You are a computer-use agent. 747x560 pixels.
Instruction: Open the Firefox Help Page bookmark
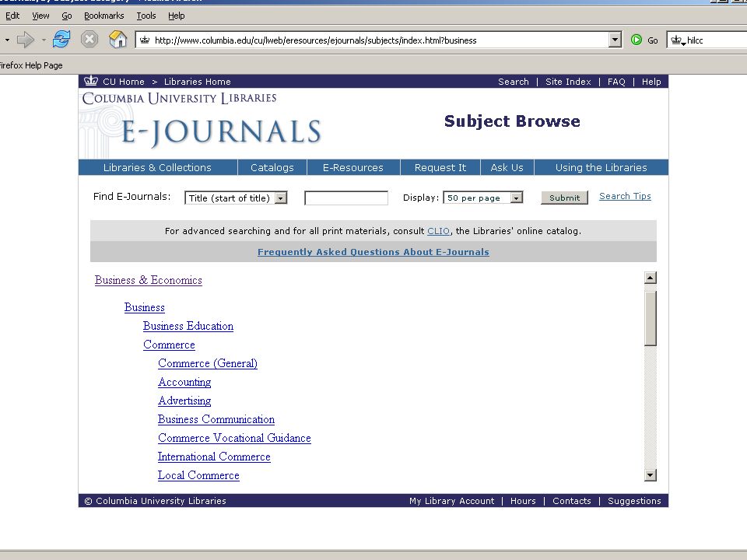click(31, 65)
